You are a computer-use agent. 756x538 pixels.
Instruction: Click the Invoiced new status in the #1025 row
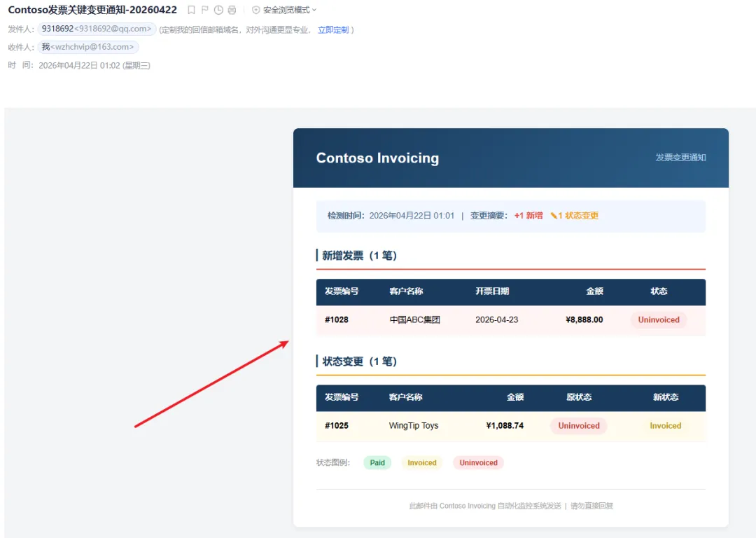666,426
